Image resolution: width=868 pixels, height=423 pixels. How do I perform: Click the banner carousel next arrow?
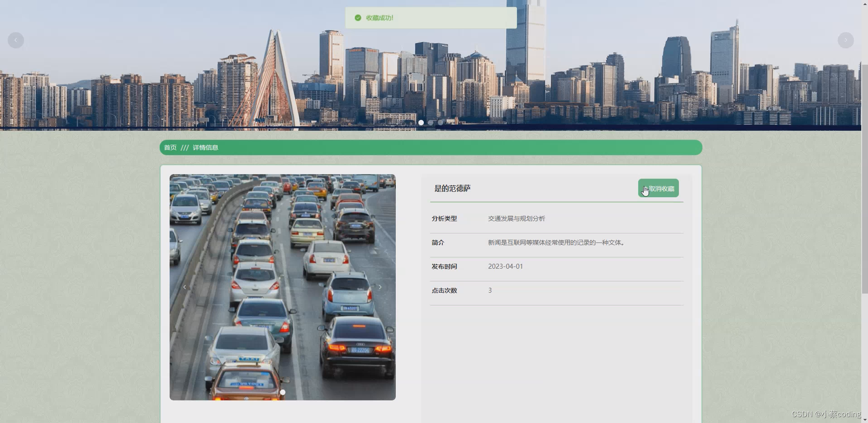tap(845, 40)
